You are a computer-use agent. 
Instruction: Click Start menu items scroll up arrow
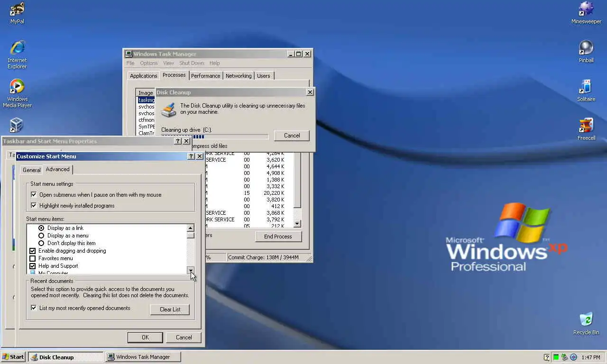[191, 228]
